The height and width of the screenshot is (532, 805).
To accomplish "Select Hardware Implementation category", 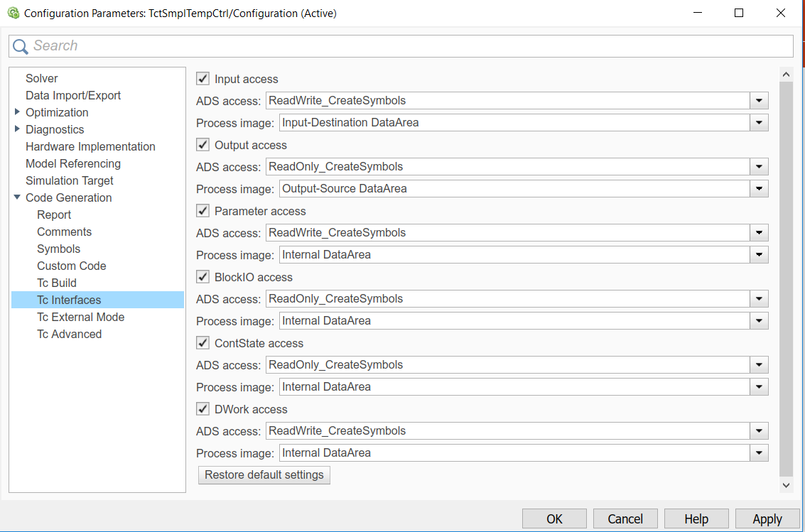I will pos(90,147).
